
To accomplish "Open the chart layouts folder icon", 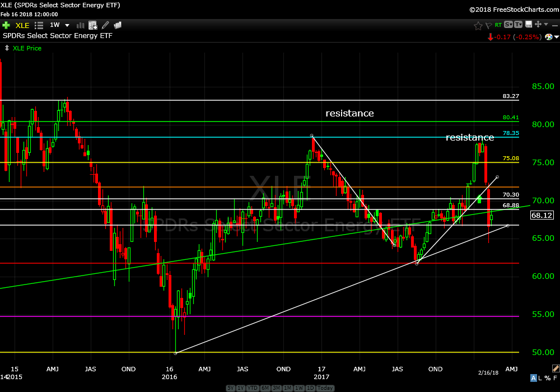I will (118, 25).
